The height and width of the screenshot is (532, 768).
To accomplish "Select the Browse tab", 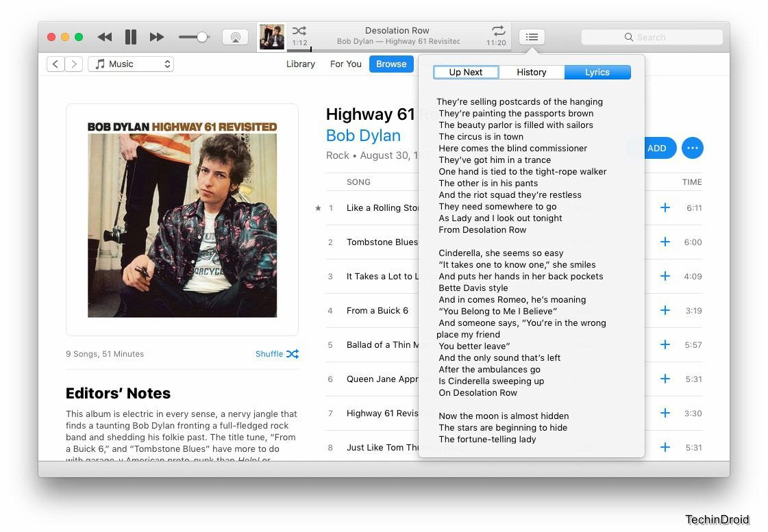I will click(391, 64).
